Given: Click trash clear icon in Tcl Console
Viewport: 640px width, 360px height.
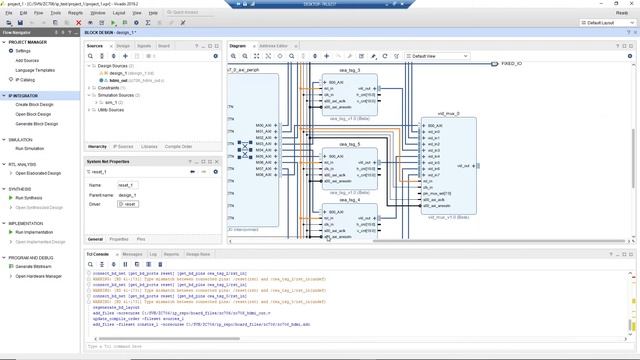Looking at the screenshot, I should point(160,264).
